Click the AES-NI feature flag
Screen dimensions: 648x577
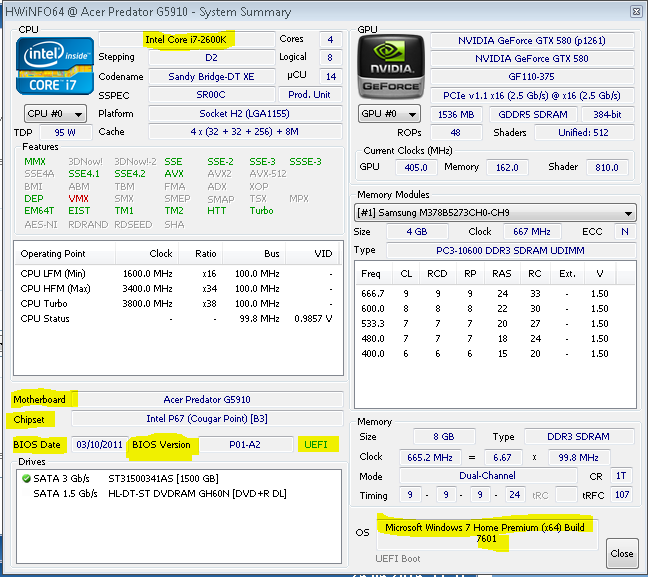tap(40, 225)
